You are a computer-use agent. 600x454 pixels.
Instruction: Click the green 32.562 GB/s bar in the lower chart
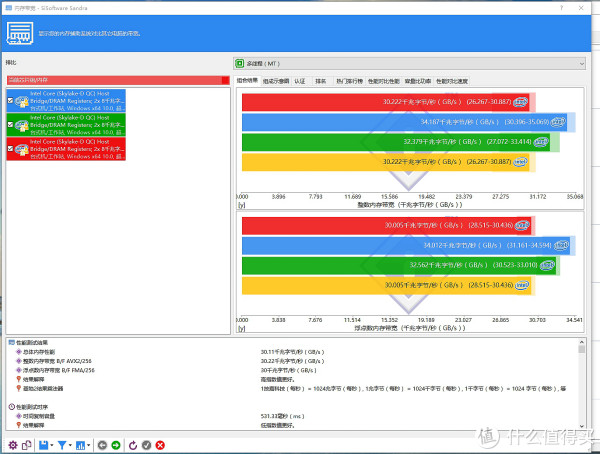pyautogui.click(x=399, y=265)
